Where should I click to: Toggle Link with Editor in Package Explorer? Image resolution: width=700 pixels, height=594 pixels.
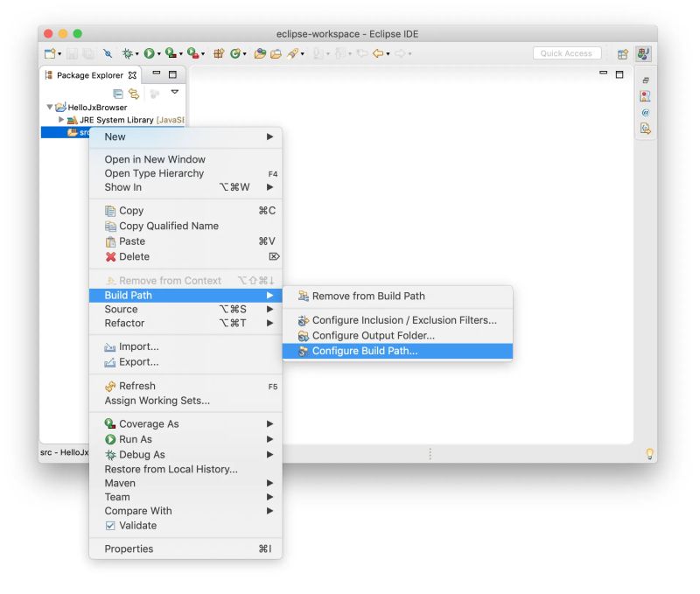coord(133,92)
